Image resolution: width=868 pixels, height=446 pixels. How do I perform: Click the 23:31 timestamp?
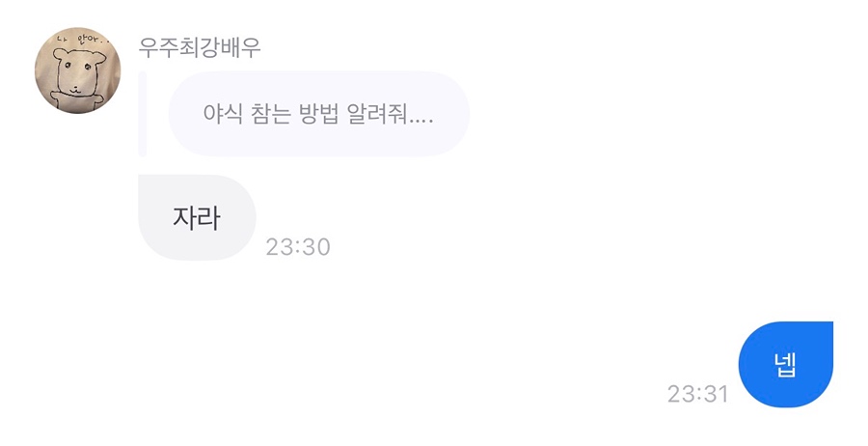pyautogui.click(x=697, y=394)
